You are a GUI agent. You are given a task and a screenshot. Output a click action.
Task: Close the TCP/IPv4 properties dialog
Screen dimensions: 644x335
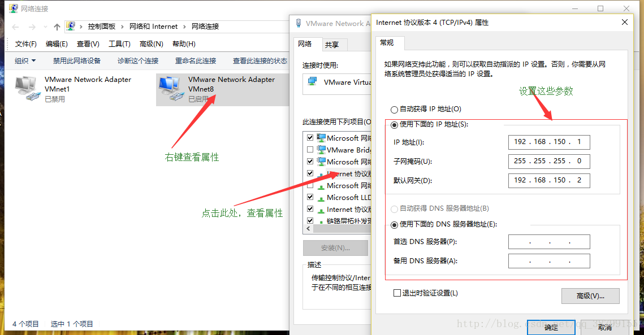point(625,22)
